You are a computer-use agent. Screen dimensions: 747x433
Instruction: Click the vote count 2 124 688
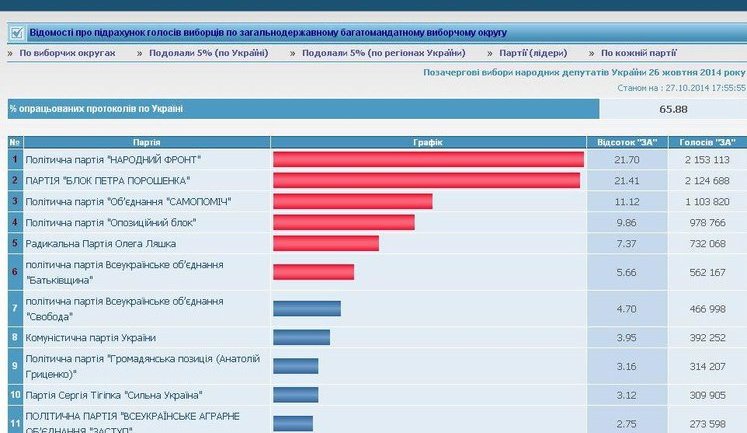click(x=707, y=181)
